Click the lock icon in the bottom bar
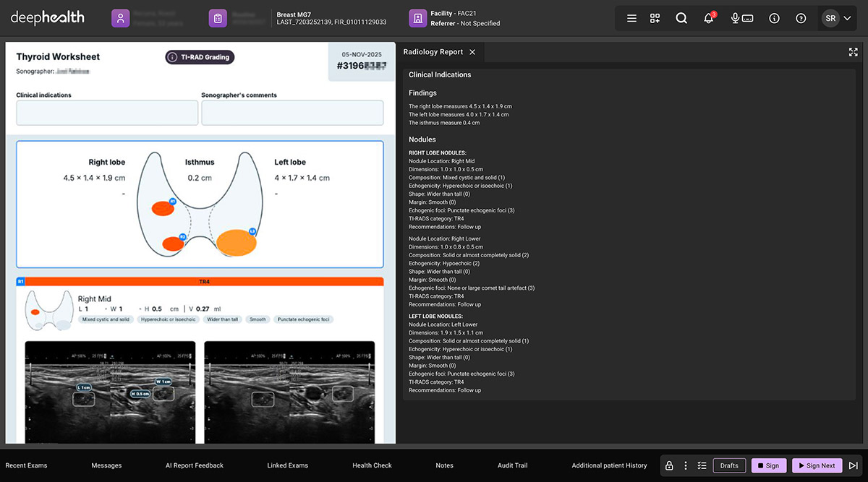 click(669, 465)
